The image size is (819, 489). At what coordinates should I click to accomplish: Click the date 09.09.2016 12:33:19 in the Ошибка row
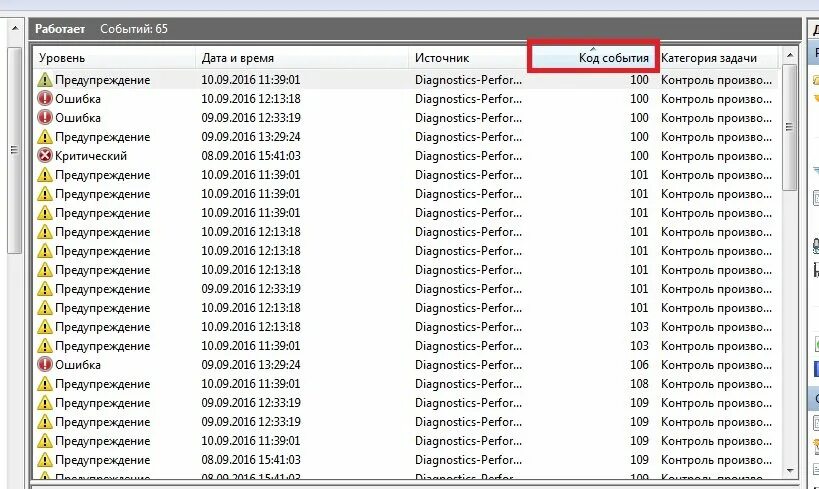tap(251, 118)
